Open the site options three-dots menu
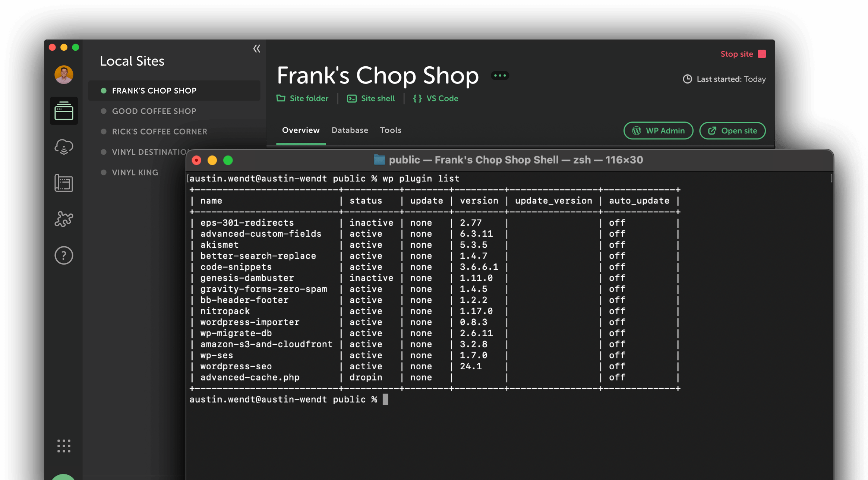Screen dimensions: 868x480 [500, 76]
